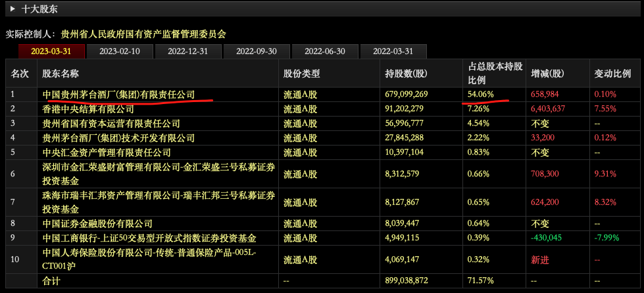Click holding count 10,397,104
The image size is (644, 293).
pyautogui.click(x=404, y=153)
